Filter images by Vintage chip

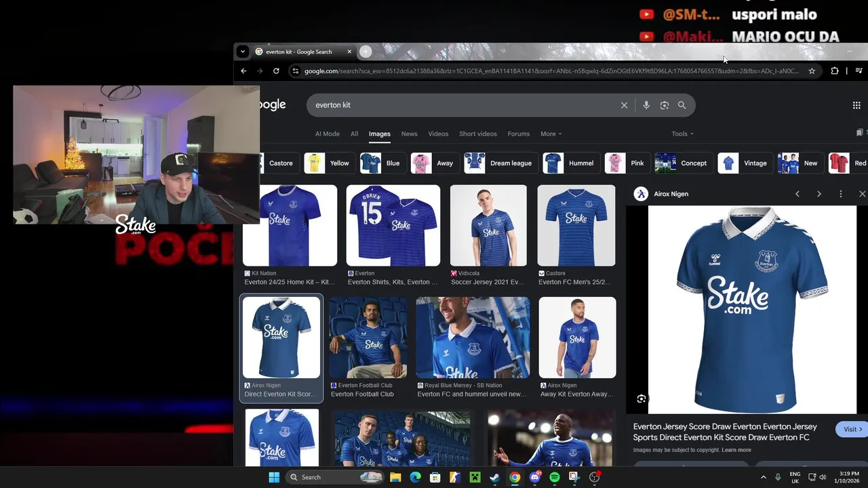point(745,163)
